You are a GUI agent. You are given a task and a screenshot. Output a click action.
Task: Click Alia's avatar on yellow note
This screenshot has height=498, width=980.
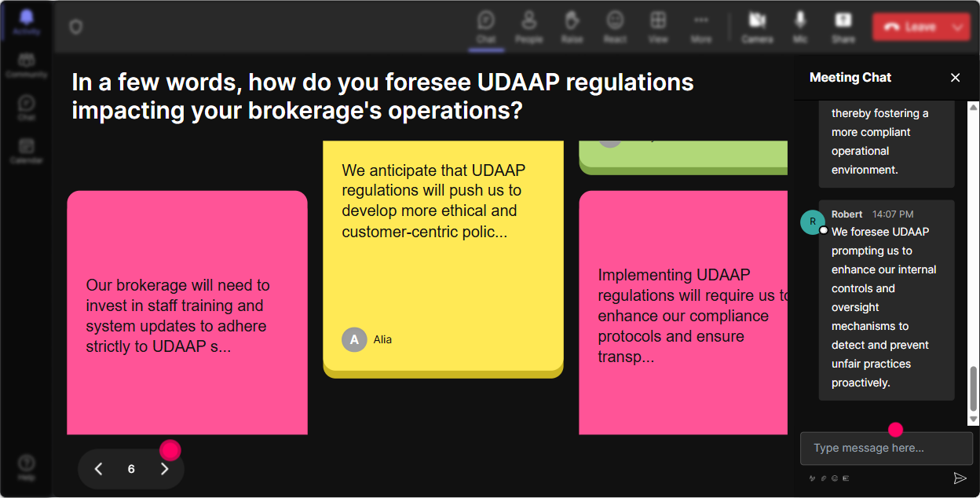354,339
